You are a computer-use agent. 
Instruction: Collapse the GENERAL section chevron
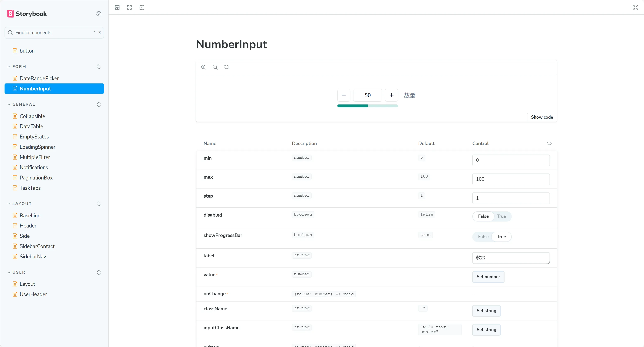pyautogui.click(x=9, y=104)
